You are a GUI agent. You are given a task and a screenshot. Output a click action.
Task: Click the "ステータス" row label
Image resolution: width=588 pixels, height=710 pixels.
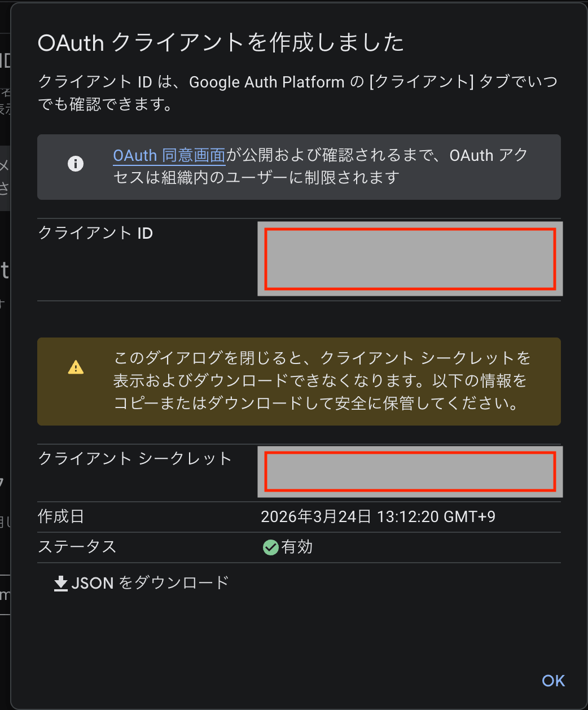point(77,547)
